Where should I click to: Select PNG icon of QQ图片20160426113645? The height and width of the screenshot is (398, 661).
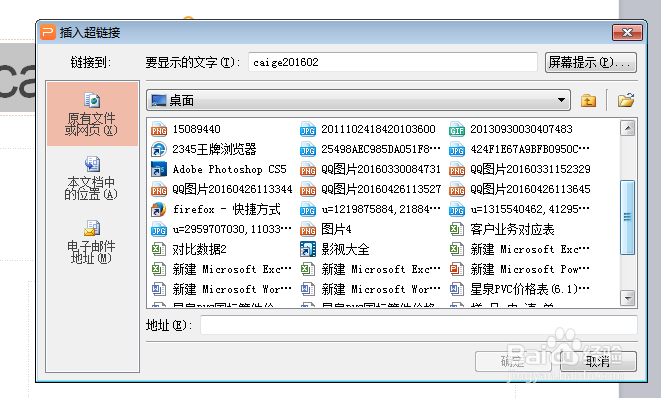457,189
